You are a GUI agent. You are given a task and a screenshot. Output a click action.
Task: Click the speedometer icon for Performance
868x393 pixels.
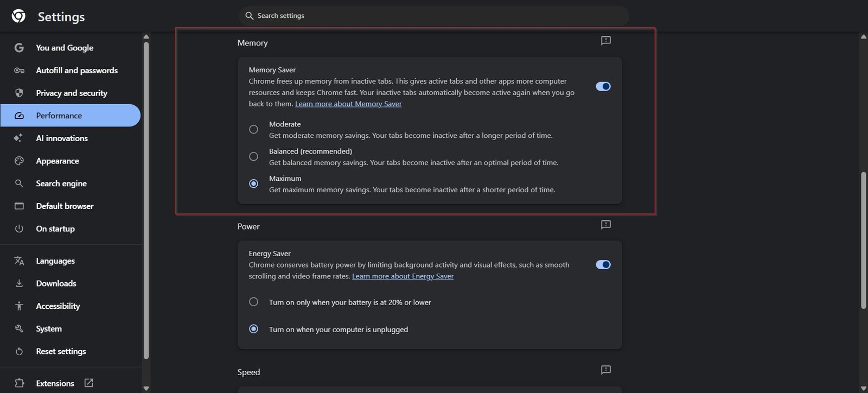point(19,116)
